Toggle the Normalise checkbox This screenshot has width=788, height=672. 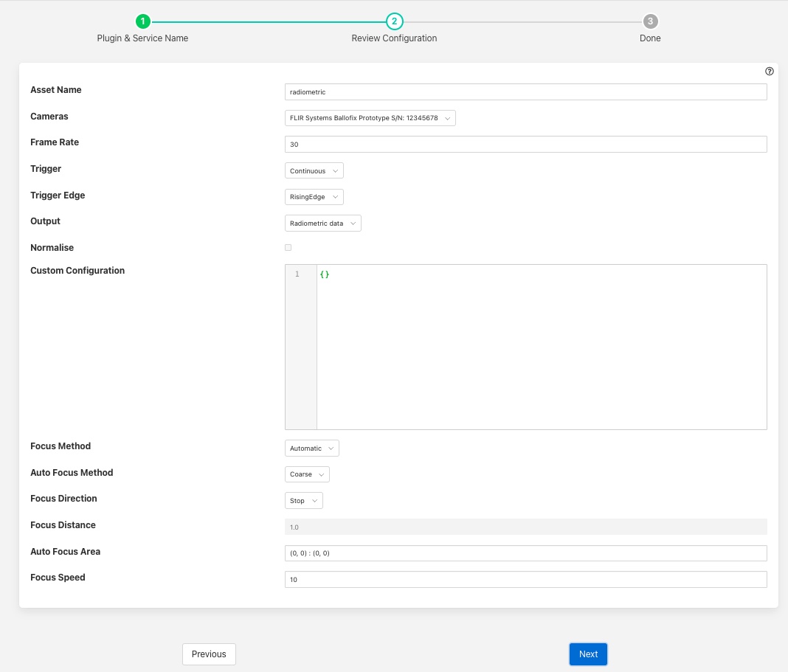(288, 248)
